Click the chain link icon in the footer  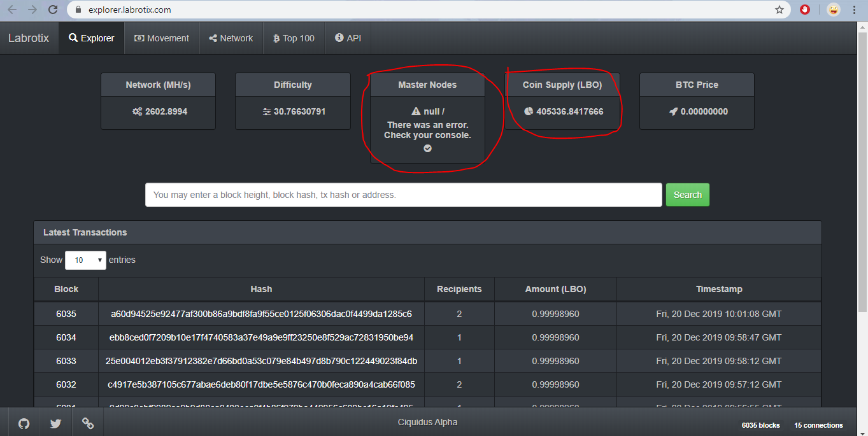point(88,423)
